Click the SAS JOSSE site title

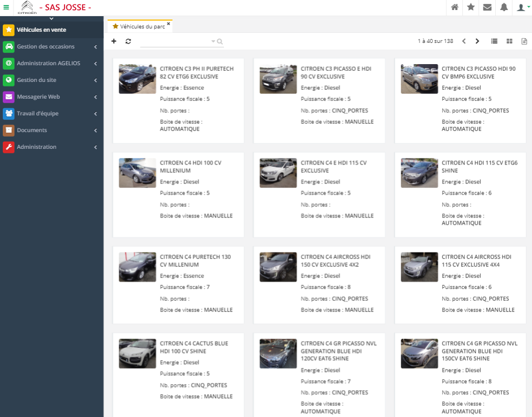coord(65,7)
